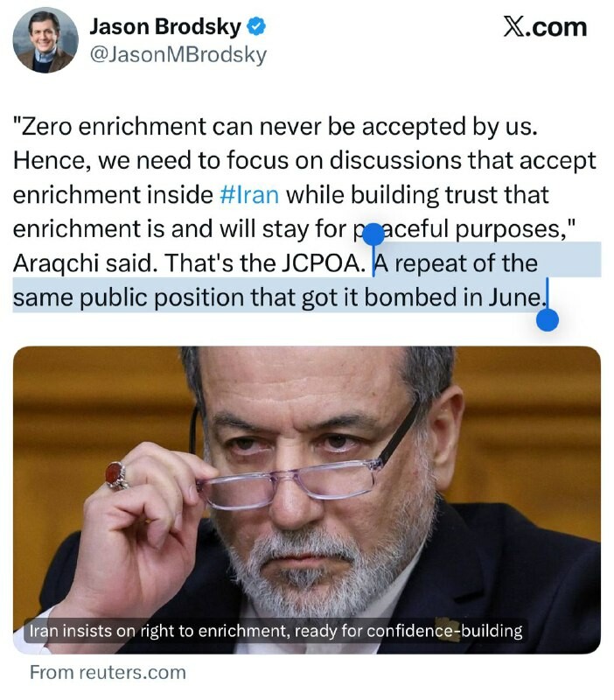Viewport: 614px width, 700px height.
Task: Click the highlighted 'A repeat of the' text
Action: coord(455,262)
